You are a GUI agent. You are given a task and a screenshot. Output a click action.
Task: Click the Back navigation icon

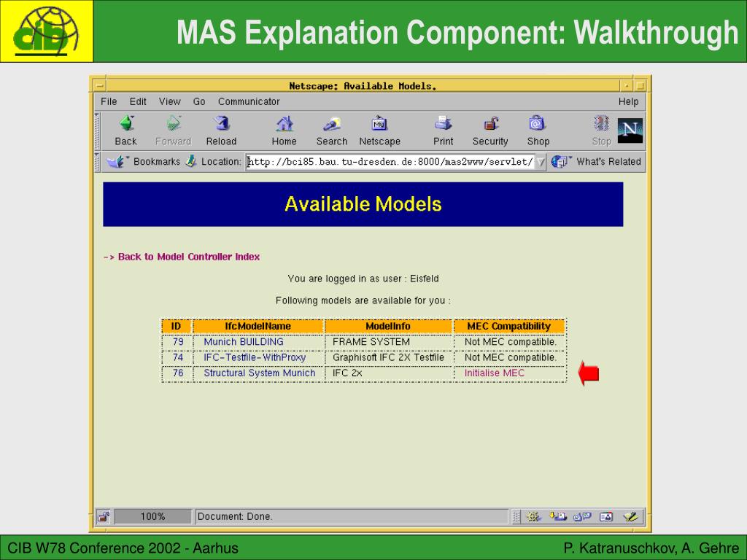(x=127, y=124)
